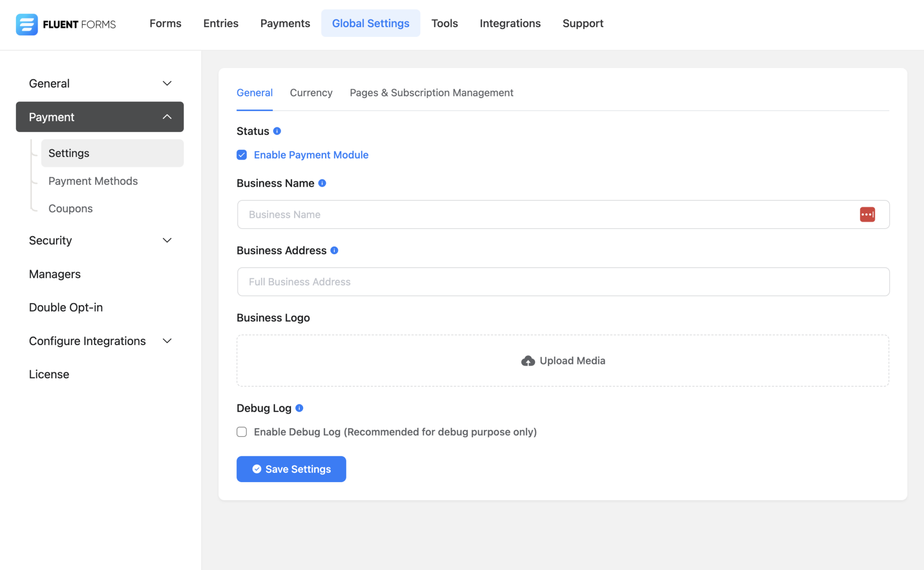Click the Upload Media drop area
Viewport: 924px width, 570px height.
tap(563, 361)
